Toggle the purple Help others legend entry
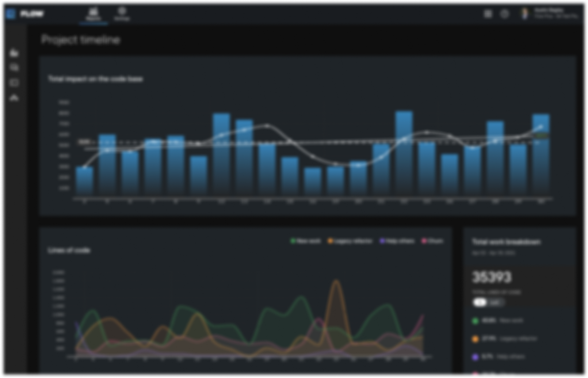 397,241
